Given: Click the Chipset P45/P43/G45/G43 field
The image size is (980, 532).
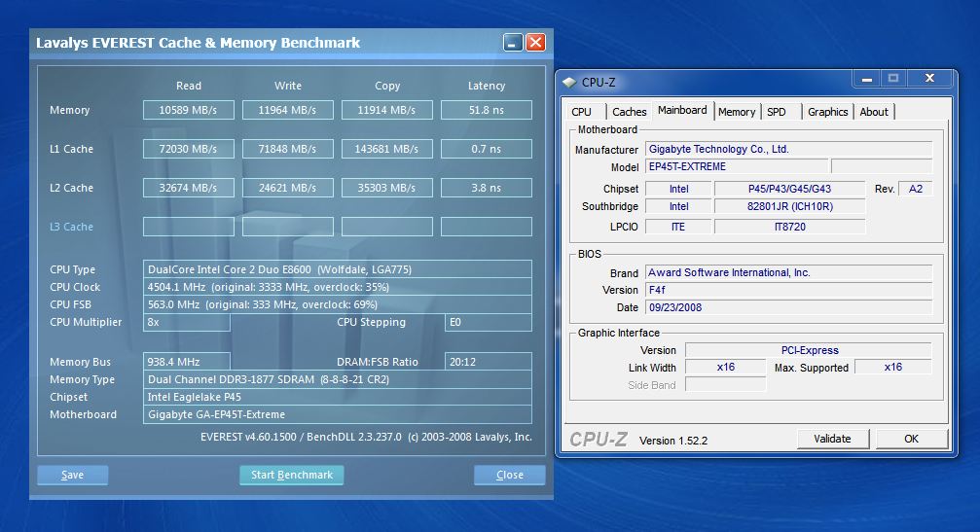Looking at the screenshot, I should point(790,189).
